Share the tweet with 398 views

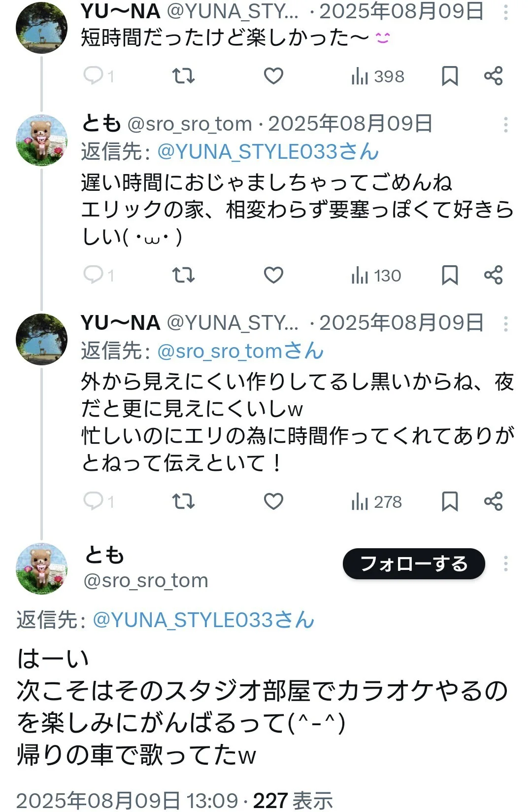tap(493, 76)
